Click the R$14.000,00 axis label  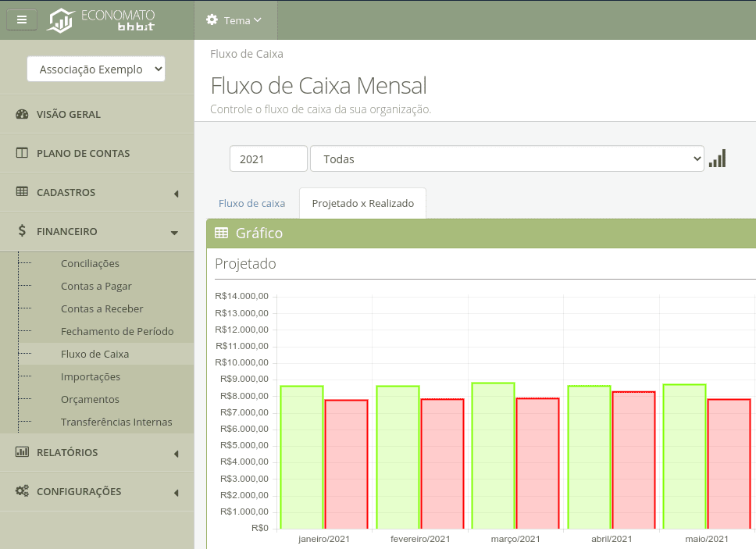coord(241,296)
